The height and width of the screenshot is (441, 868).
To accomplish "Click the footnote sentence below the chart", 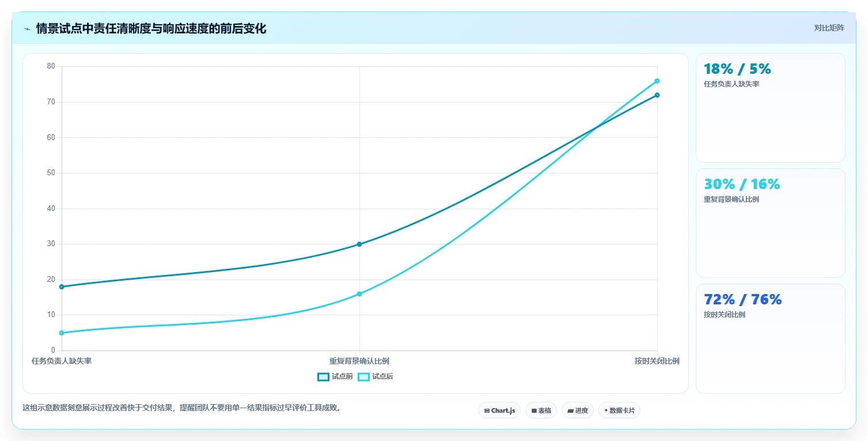I will (x=182, y=408).
